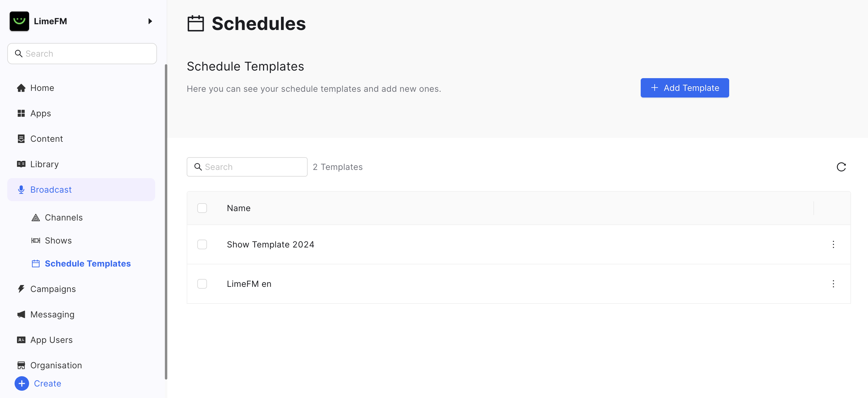868x398 pixels.
Task: Click the Campaigns lightning bolt icon
Action: (21, 289)
